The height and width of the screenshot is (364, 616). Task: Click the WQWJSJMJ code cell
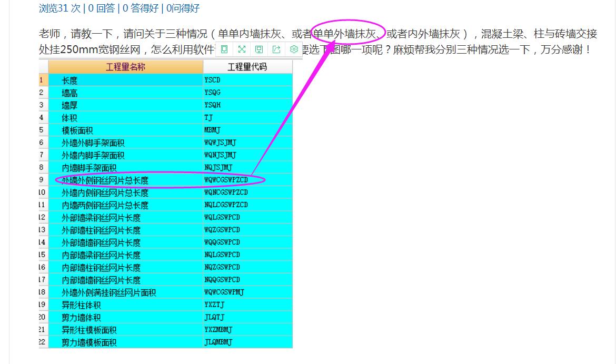click(x=247, y=143)
